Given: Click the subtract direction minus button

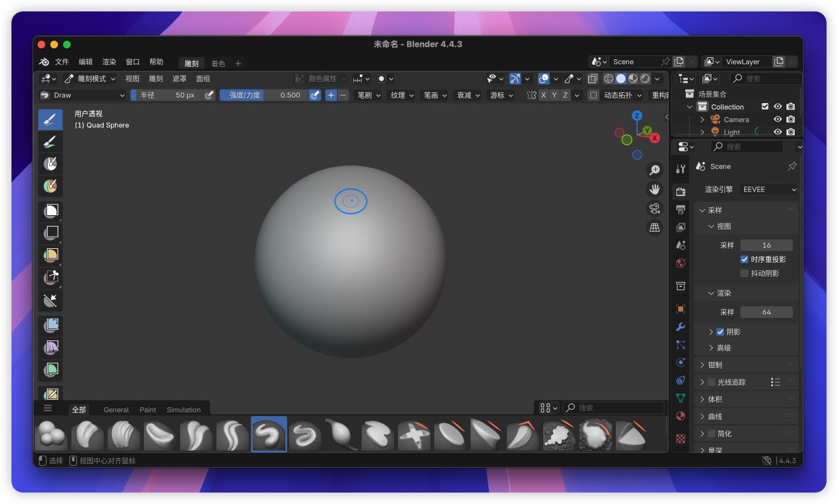Looking at the screenshot, I should point(343,95).
